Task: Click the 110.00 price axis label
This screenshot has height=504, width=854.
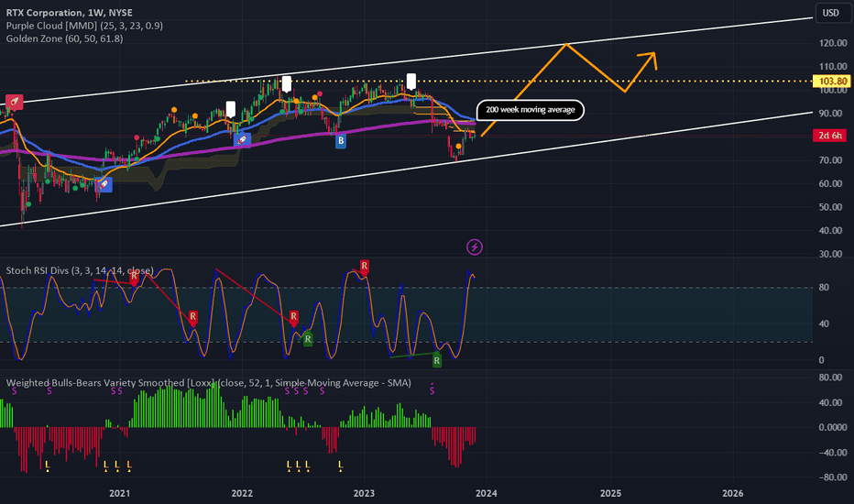Action: [833, 67]
